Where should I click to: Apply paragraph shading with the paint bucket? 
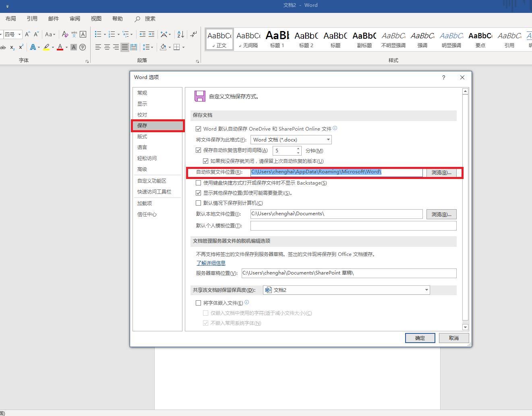[163, 47]
